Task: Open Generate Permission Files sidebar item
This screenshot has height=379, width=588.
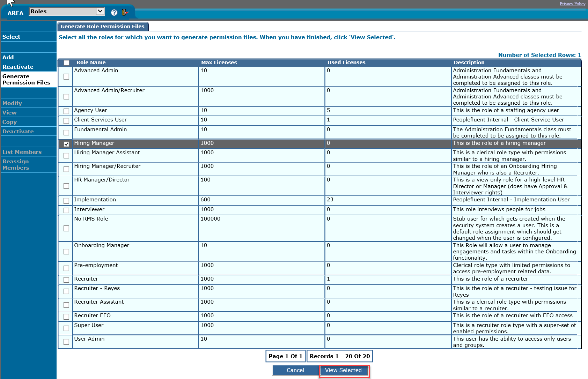Action: [29, 79]
